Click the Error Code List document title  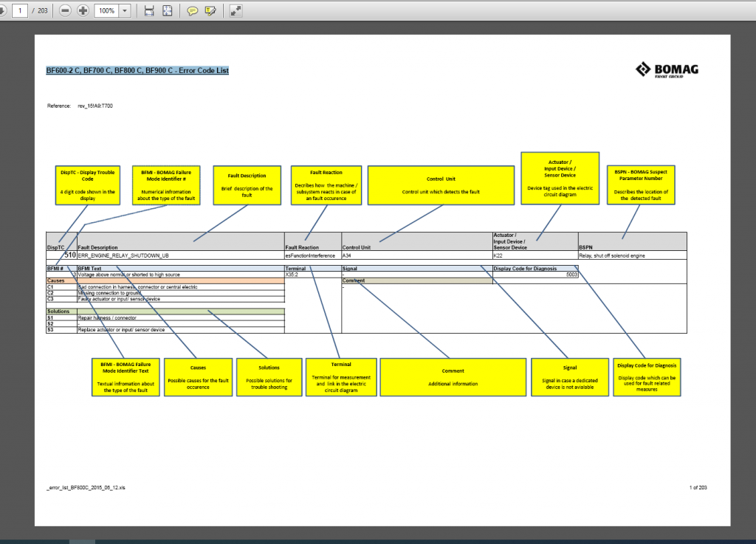tap(137, 71)
